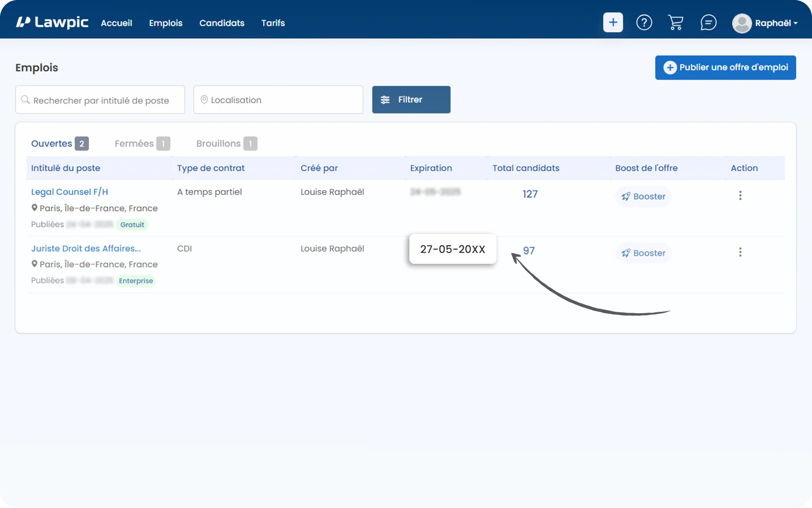Click the Emplois page heading
The height and width of the screenshot is (508, 812).
(37, 68)
